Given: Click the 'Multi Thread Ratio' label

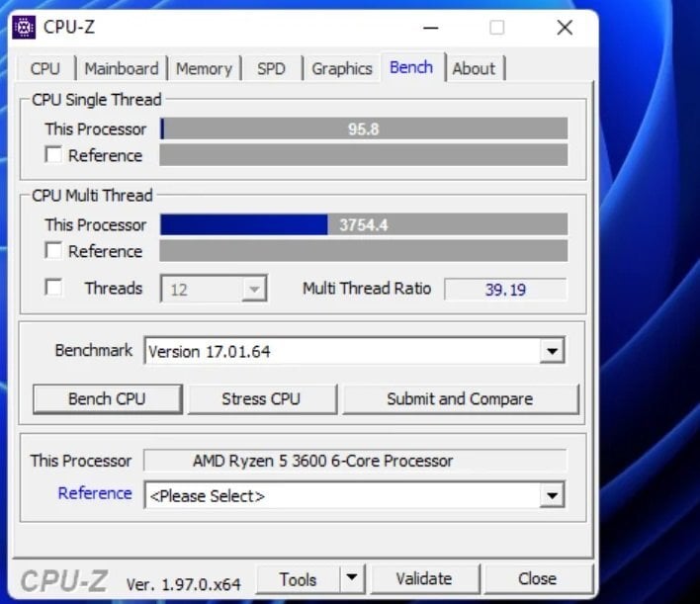Looking at the screenshot, I should [x=367, y=289].
